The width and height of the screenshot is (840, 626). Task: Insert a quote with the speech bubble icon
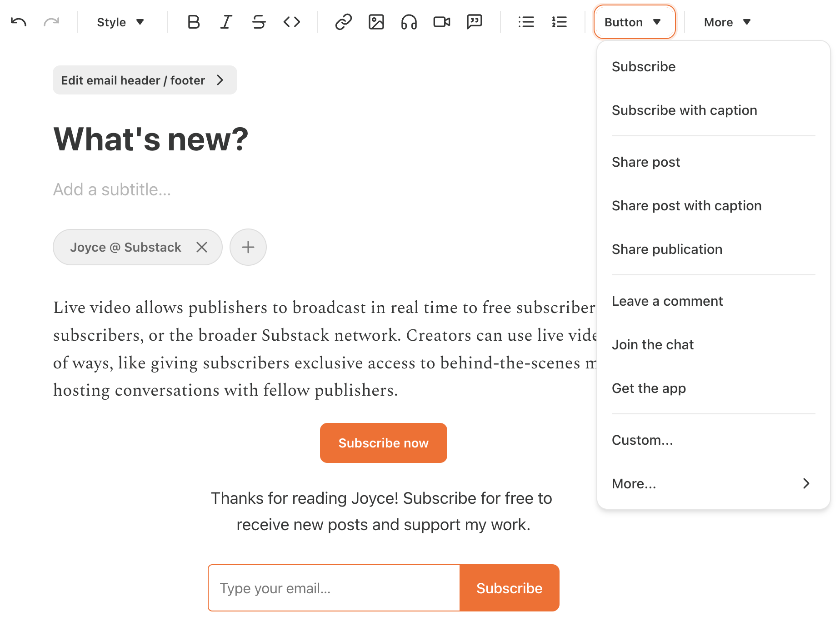(x=475, y=22)
